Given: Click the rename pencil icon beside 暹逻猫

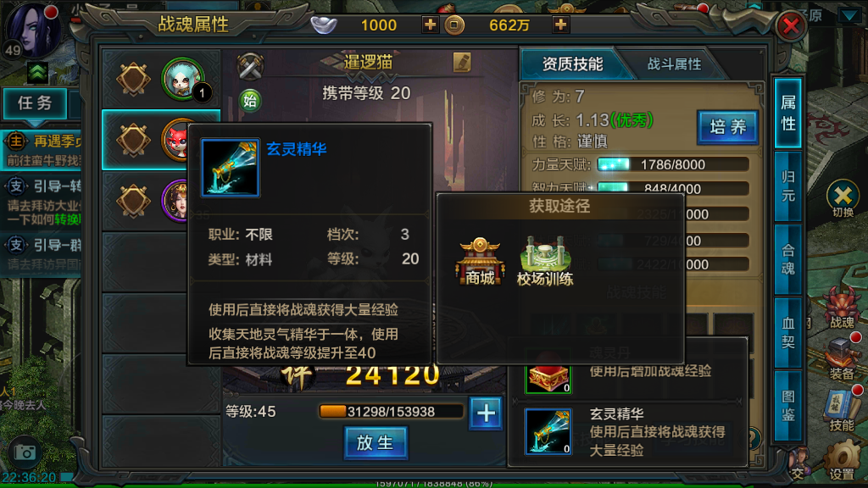Looking at the screenshot, I should click(x=462, y=63).
